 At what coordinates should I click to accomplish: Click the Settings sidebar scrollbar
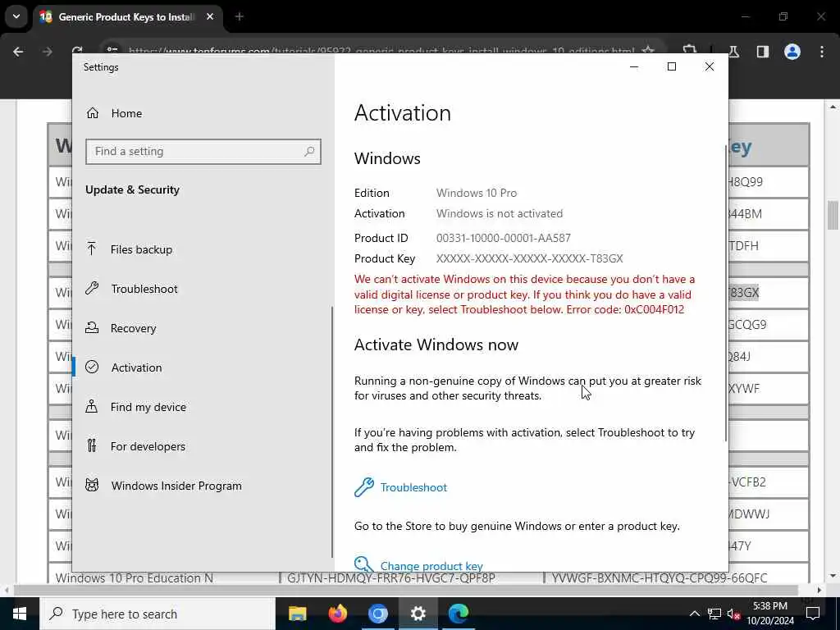[x=331, y=431]
